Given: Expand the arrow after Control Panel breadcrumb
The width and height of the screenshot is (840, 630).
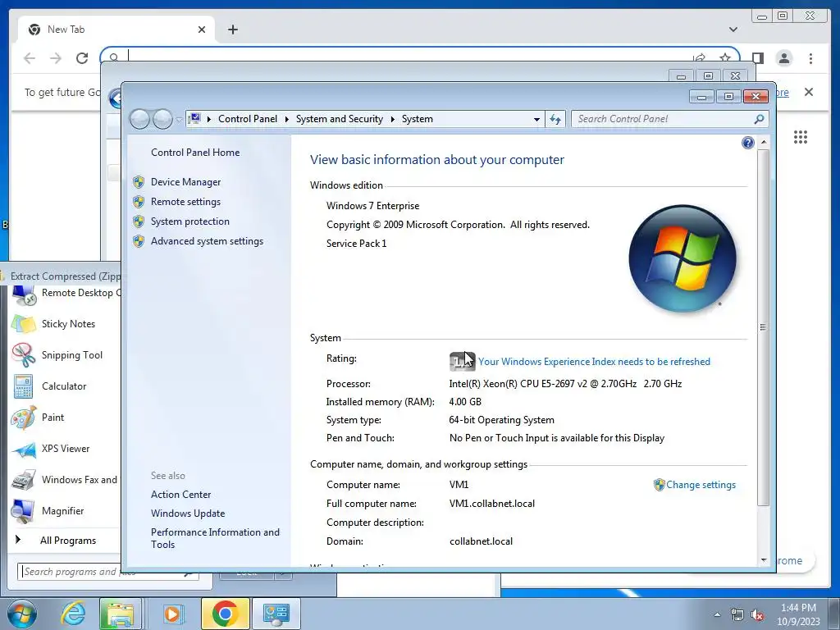Looking at the screenshot, I should point(286,120).
